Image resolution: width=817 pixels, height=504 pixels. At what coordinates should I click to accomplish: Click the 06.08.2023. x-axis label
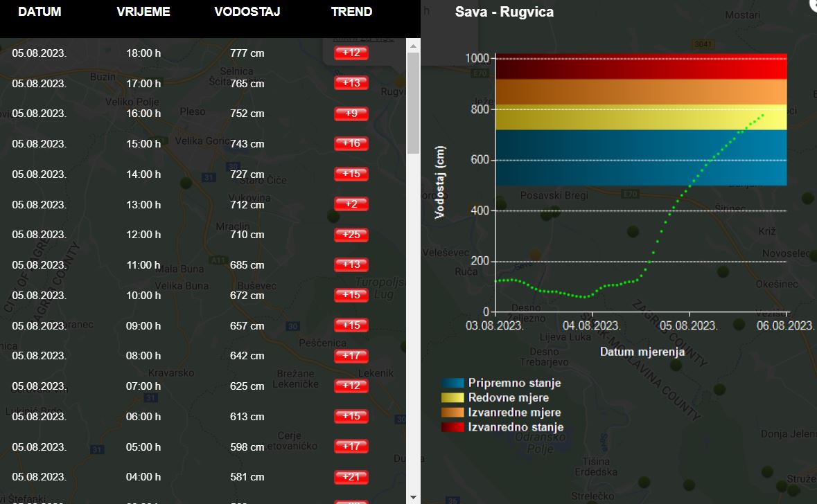click(x=785, y=326)
